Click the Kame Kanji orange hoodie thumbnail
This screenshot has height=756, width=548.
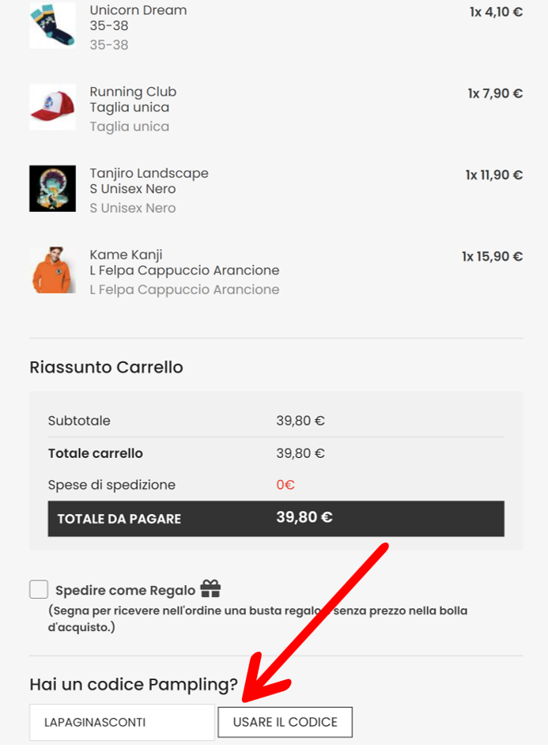coord(52,270)
